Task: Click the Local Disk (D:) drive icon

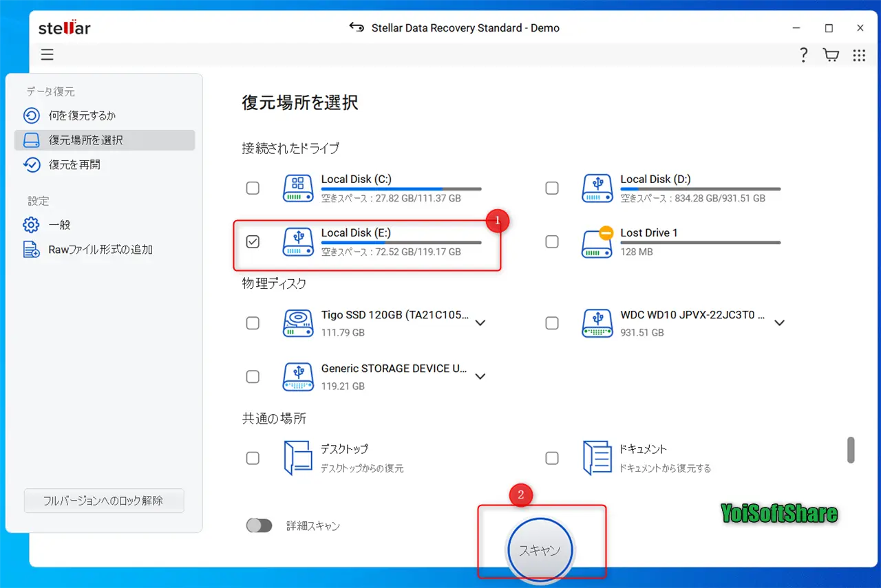Action: click(597, 188)
